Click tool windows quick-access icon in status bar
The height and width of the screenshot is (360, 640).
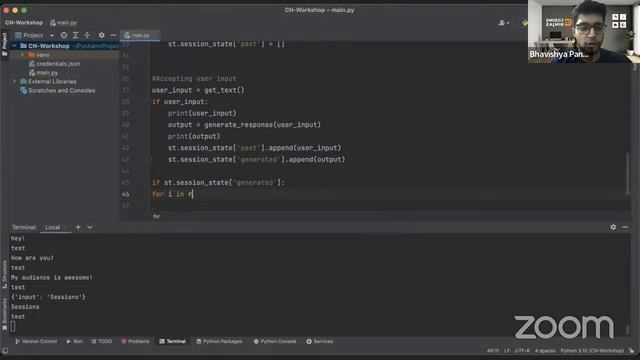pyautogui.click(x=5, y=351)
